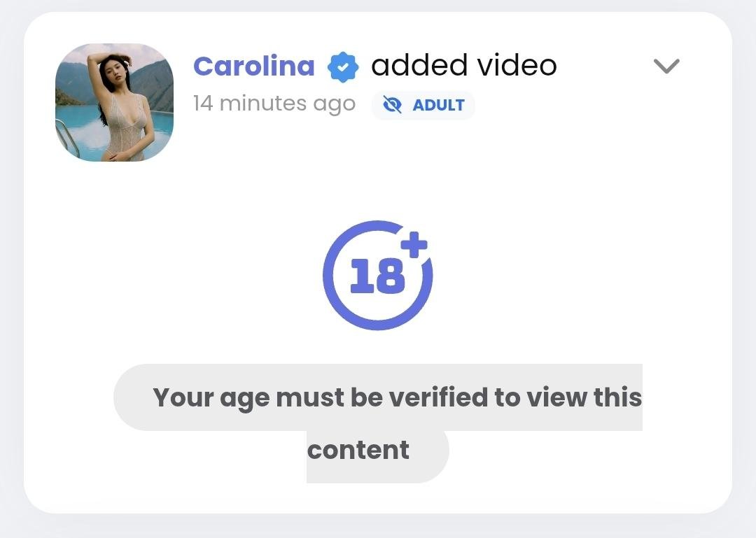Click the 18+ age restriction icon
Viewport: 756px width, 538px height.
click(x=377, y=275)
